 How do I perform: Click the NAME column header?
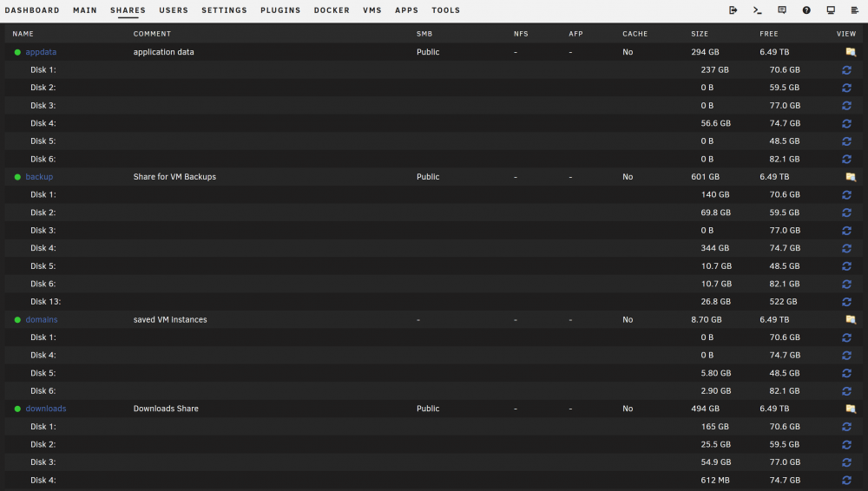pyautogui.click(x=23, y=34)
